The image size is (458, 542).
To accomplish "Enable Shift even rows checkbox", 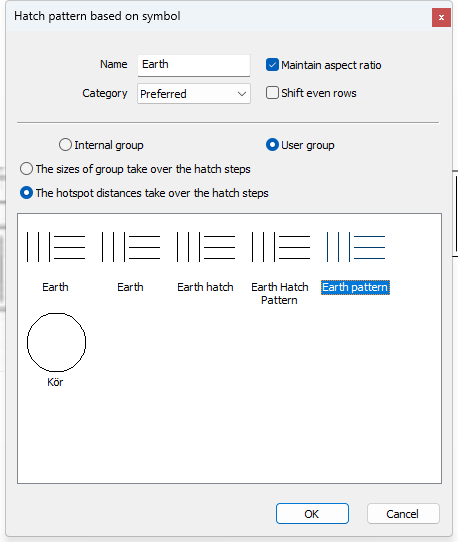I will coord(272,93).
